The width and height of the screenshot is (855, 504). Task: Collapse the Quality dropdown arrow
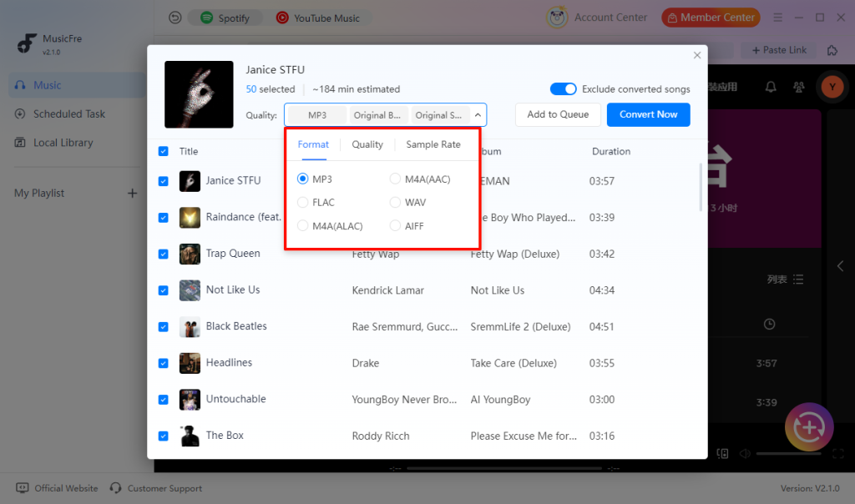point(478,115)
